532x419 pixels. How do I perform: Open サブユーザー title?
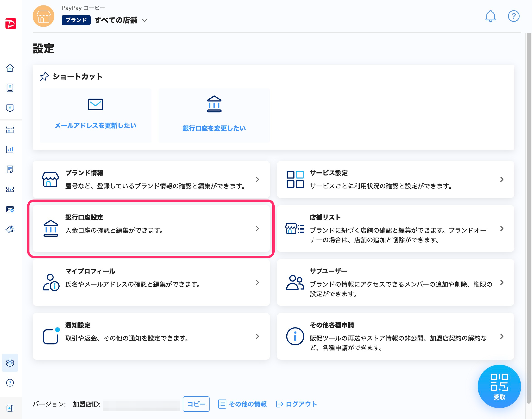coord(328,271)
